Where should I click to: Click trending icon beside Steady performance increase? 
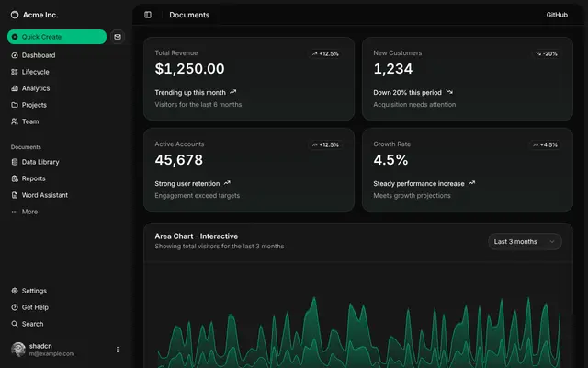pyautogui.click(x=471, y=183)
